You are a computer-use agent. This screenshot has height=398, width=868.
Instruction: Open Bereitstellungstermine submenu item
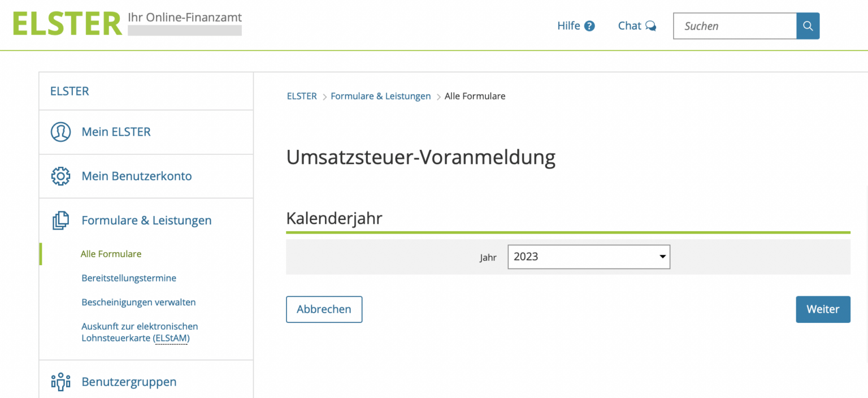tap(129, 278)
